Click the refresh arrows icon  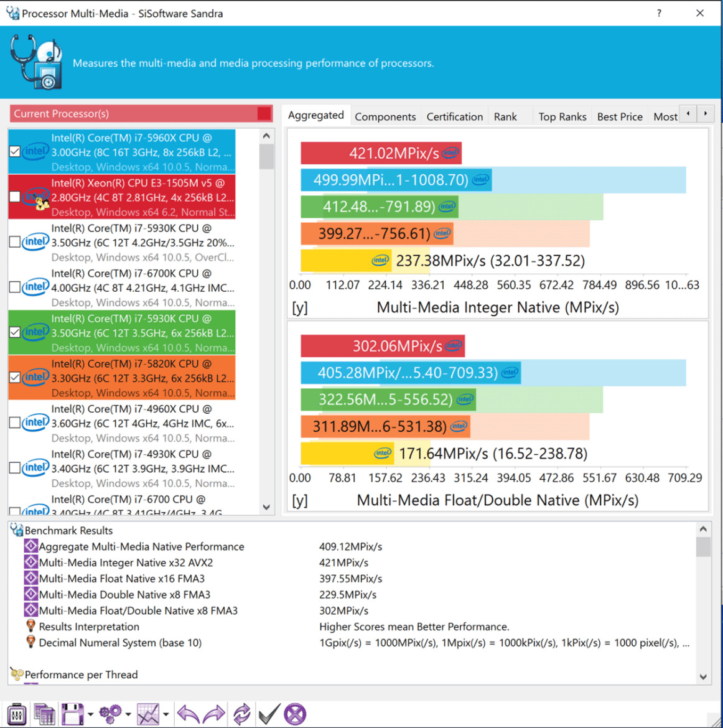pyautogui.click(x=241, y=714)
